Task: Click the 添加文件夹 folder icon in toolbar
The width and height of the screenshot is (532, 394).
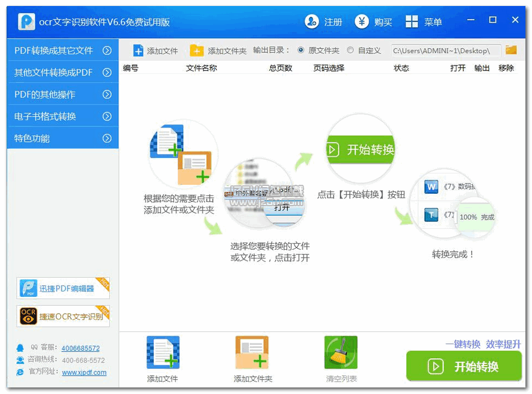Action: (x=196, y=51)
